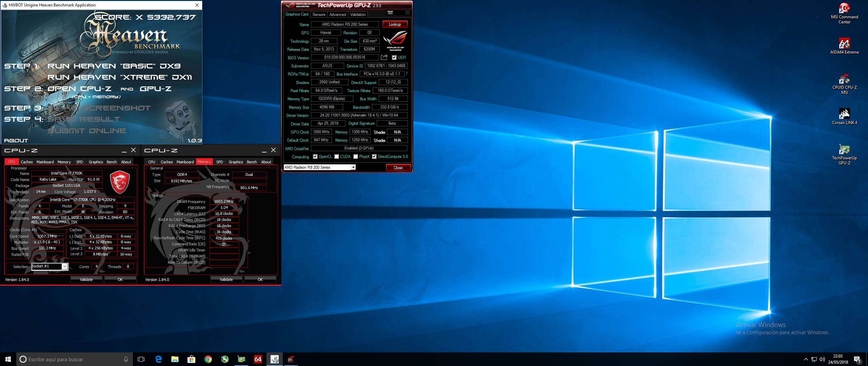Click the Cortana microphone icon
The image size is (868, 366).
point(126,359)
